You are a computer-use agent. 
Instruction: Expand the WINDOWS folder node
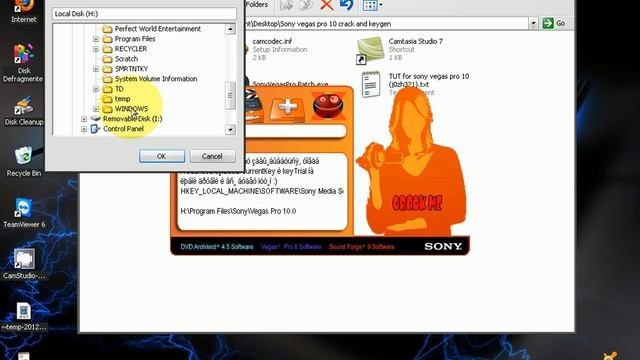[x=96, y=109]
